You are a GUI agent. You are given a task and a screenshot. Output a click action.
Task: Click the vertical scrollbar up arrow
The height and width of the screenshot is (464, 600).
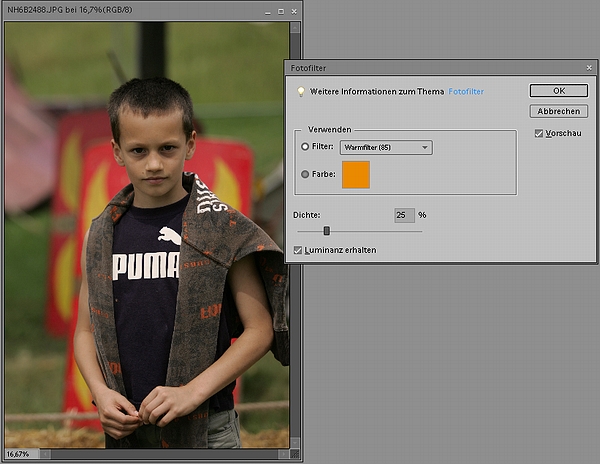click(295, 27)
